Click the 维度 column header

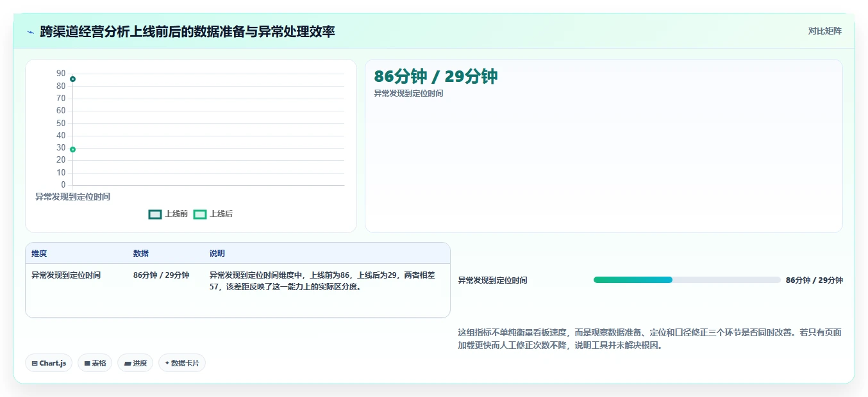pos(39,254)
